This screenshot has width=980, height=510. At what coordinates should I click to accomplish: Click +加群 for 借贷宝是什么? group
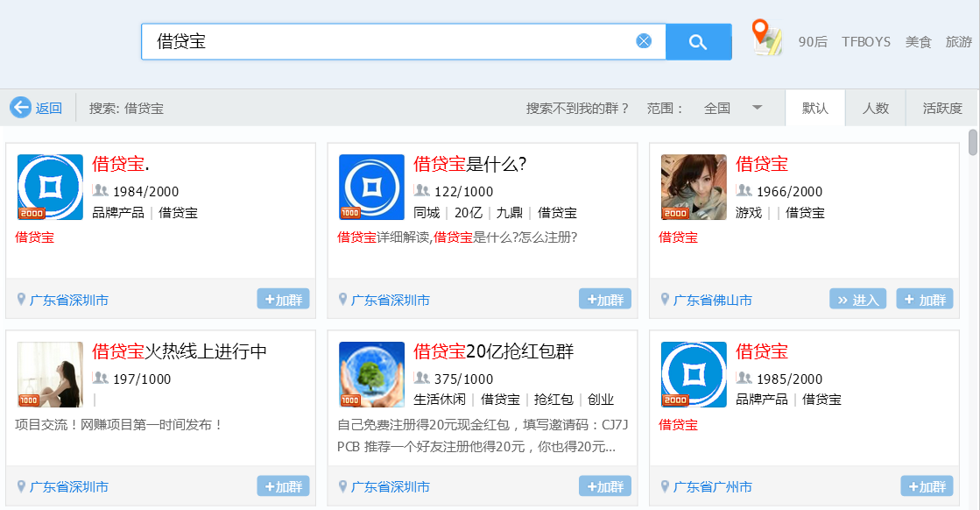(605, 299)
